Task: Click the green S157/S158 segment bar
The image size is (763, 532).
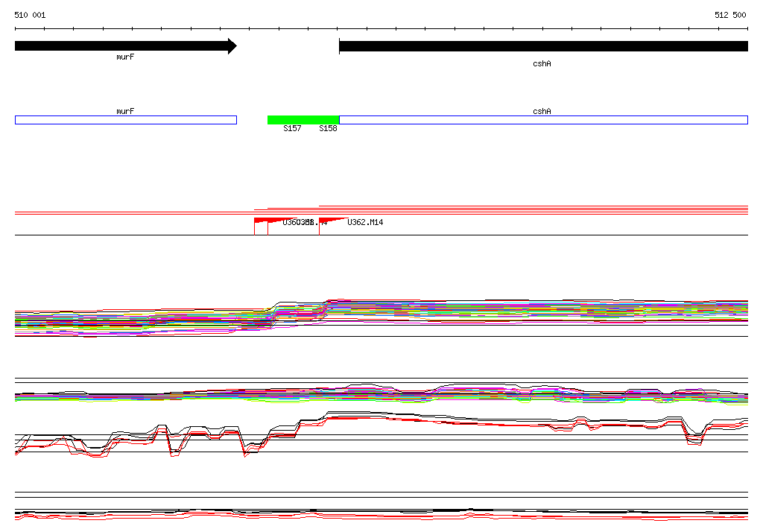Action: pyautogui.click(x=303, y=120)
